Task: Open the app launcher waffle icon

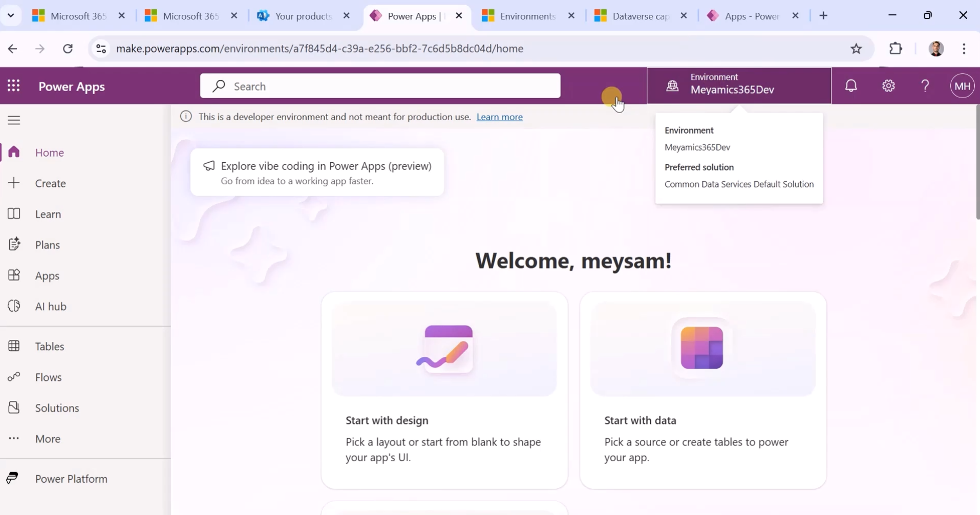Action: click(x=14, y=86)
